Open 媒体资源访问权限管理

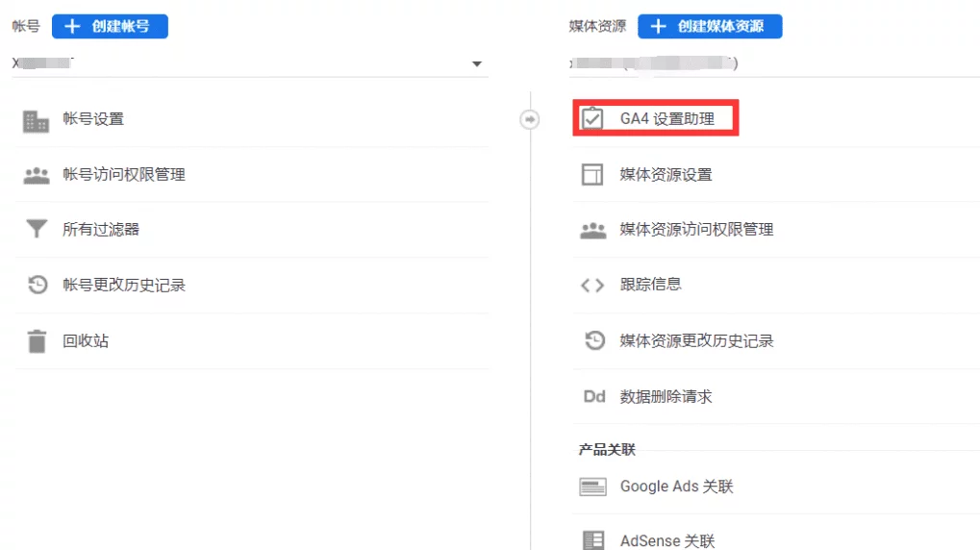coord(696,230)
